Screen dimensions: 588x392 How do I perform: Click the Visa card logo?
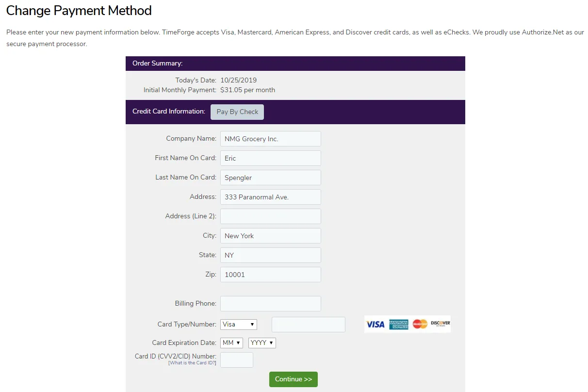[x=375, y=324]
